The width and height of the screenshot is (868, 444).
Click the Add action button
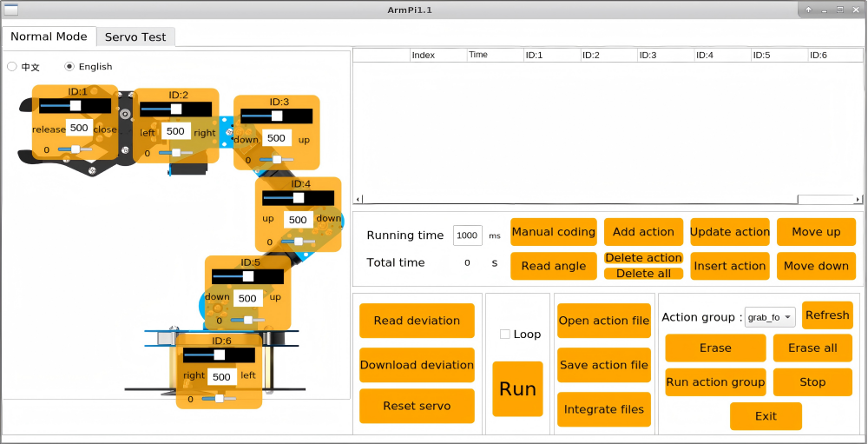coord(643,232)
